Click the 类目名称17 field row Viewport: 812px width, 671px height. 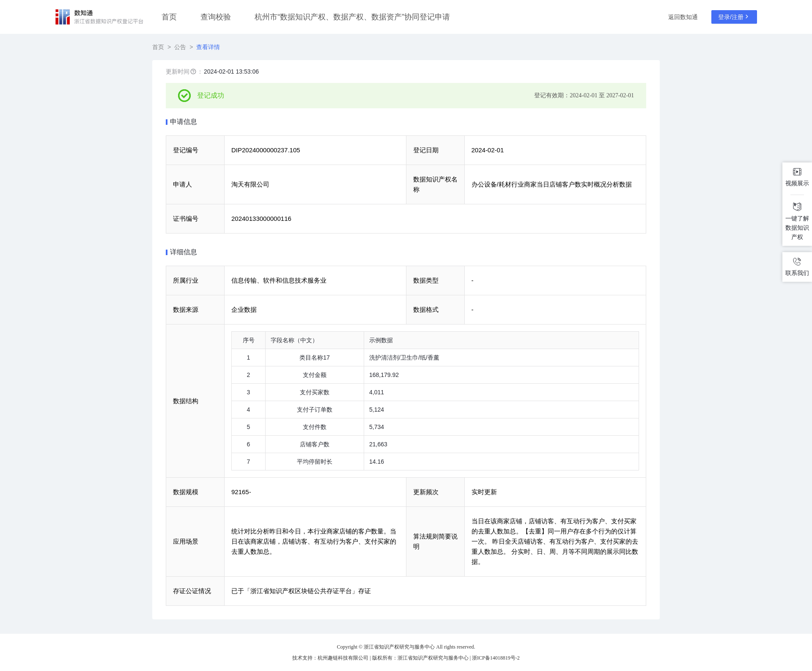[x=435, y=358]
